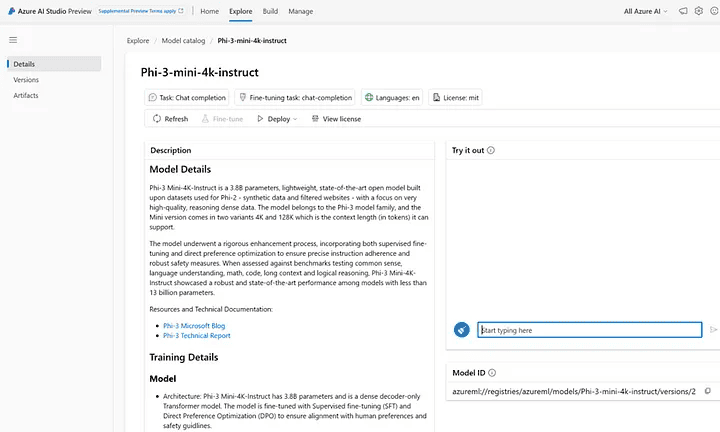This screenshot has width=720, height=432.
Task: Click the Training Details heading
Action: point(184,357)
